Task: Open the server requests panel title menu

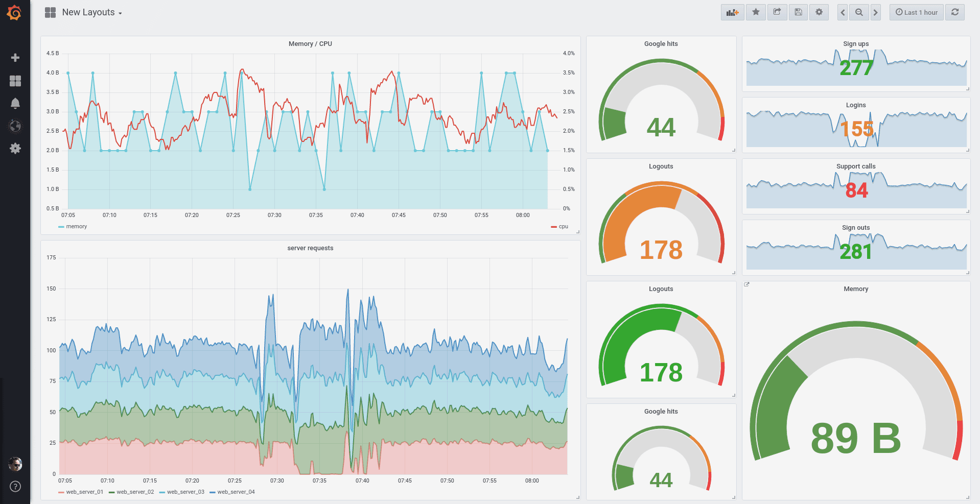Action: point(310,248)
